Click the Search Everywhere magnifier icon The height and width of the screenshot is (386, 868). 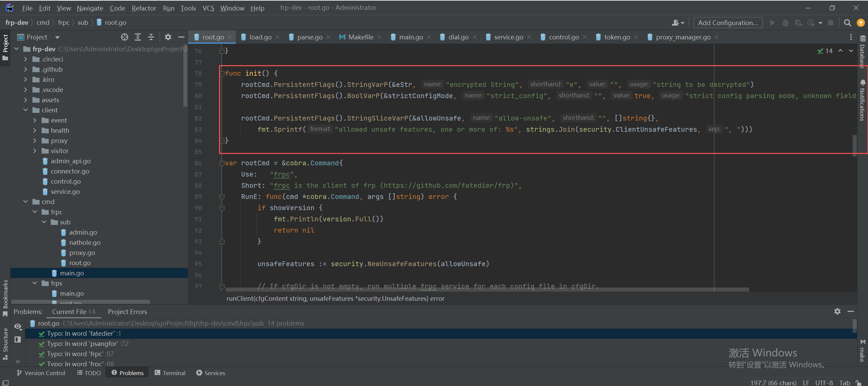847,23
